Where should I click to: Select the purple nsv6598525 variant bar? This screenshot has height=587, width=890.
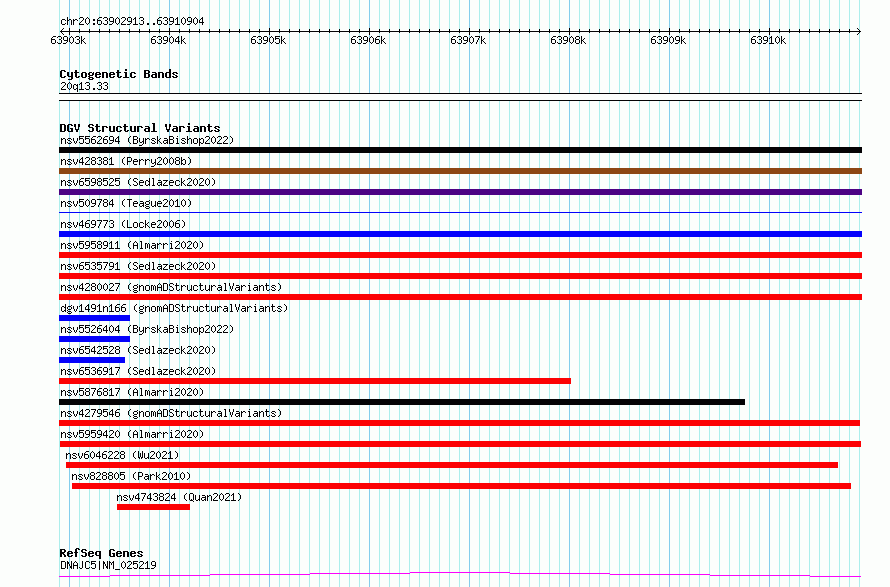(460, 192)
